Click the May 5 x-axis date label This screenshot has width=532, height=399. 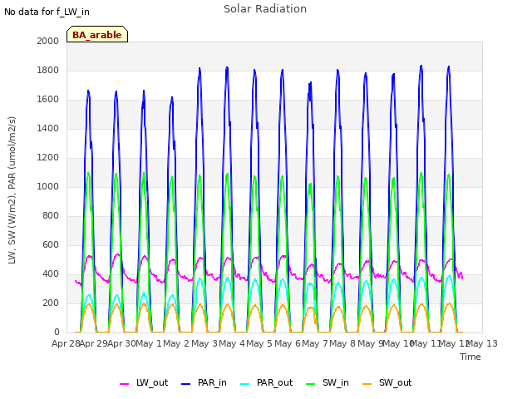[x=259, y=343]
